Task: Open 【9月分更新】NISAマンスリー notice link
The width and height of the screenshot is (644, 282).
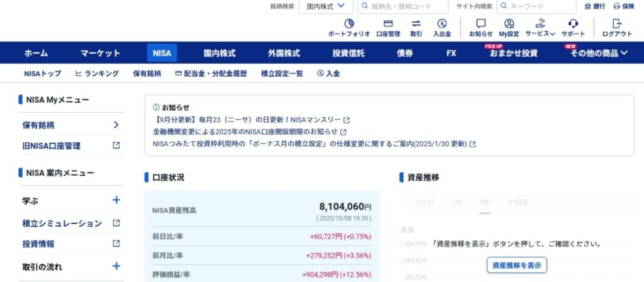Action: pyautogui.click(x=247, y=120)
